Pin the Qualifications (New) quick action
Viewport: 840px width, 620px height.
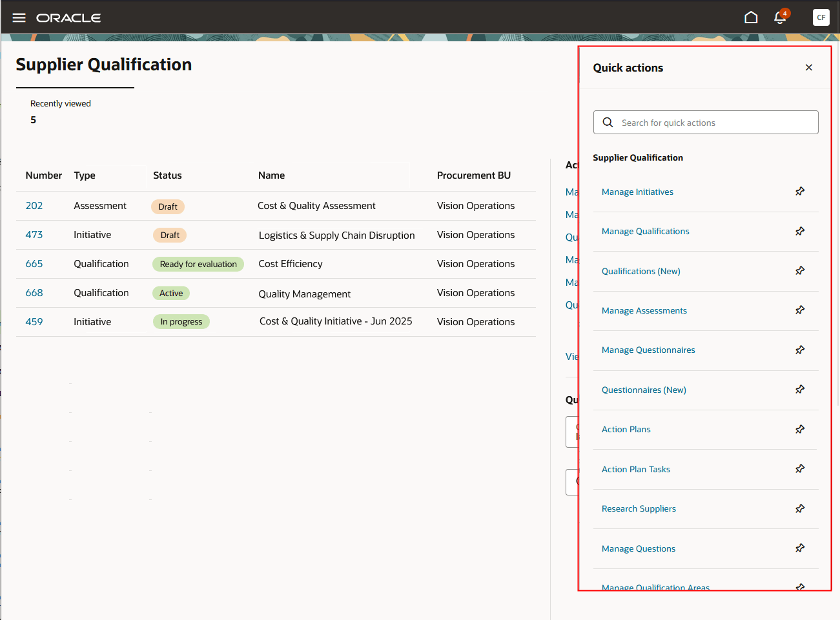click(x=800, y=270)
